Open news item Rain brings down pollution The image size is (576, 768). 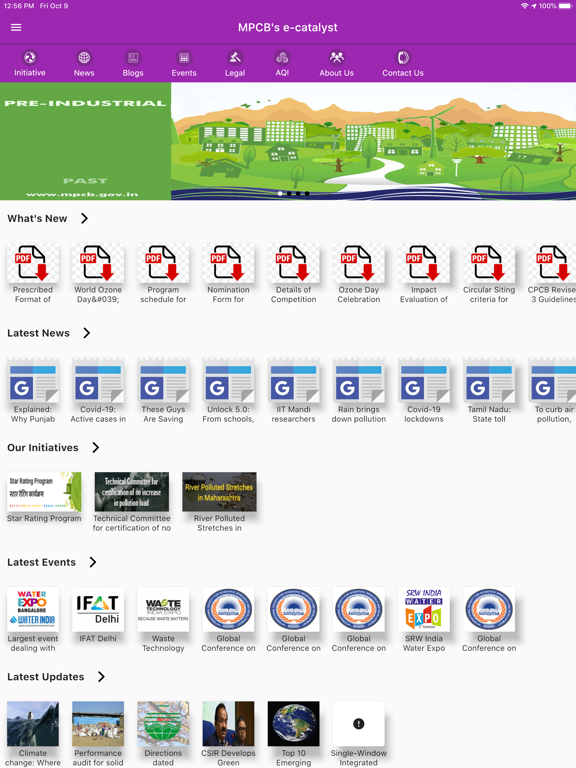tap(359, 382)
